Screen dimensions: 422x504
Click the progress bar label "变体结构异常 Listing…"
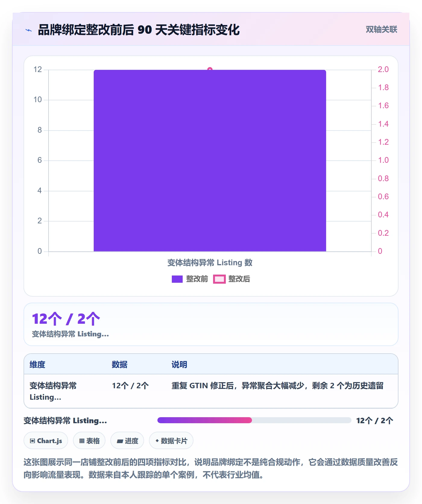pyautogui.click(x=65, y=421)
